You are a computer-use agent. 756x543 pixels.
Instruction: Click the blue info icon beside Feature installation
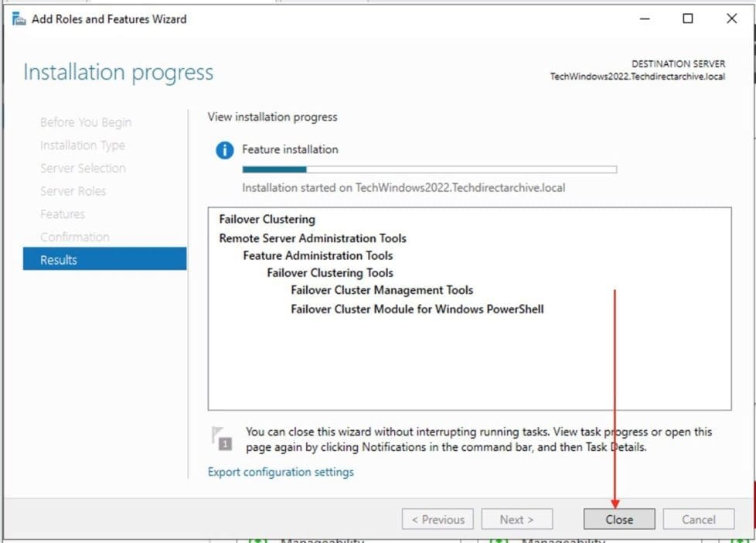(224, 151)
